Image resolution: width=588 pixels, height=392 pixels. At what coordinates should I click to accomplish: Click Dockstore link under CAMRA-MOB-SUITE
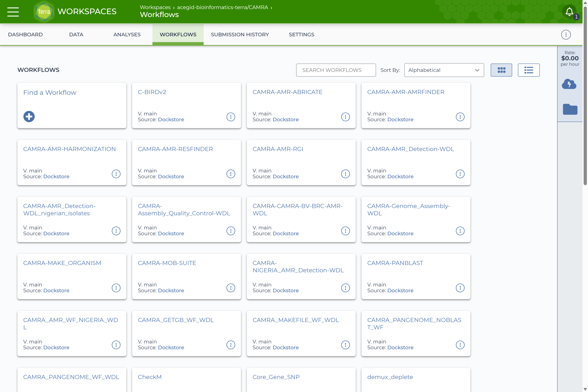pyautogui.click(x=171, y=291)
